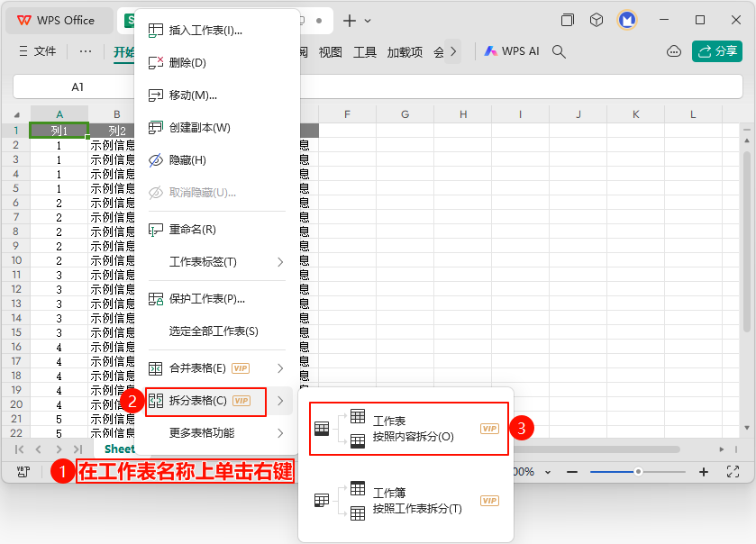Viewport: 756px width, 544px height.
Task: Click the Create Copy (创建副本) icon
Action: coord(155,128)
